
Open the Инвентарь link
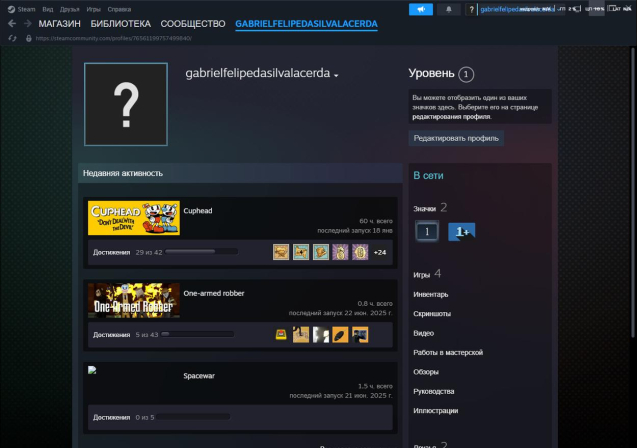pos(431,294)
